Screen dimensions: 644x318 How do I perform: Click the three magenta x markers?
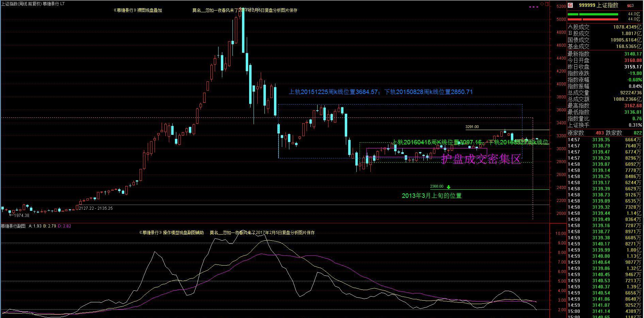pyautogui.click(x=534, y=7)
